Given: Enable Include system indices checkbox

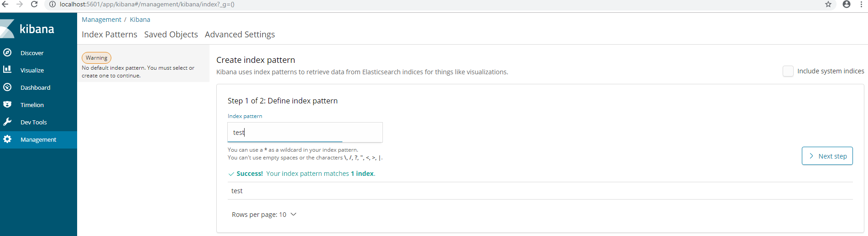Looking at the screenshot, I should (788, 71).
